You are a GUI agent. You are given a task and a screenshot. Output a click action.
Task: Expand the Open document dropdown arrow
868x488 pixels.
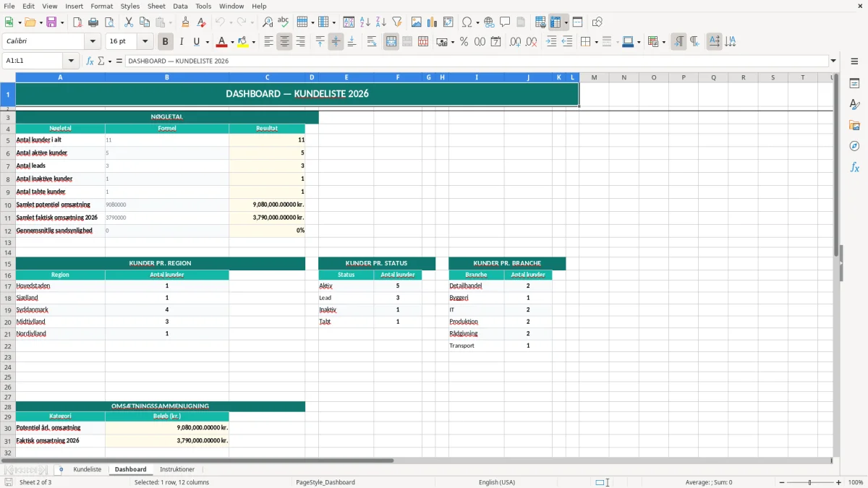click(40, 22)
